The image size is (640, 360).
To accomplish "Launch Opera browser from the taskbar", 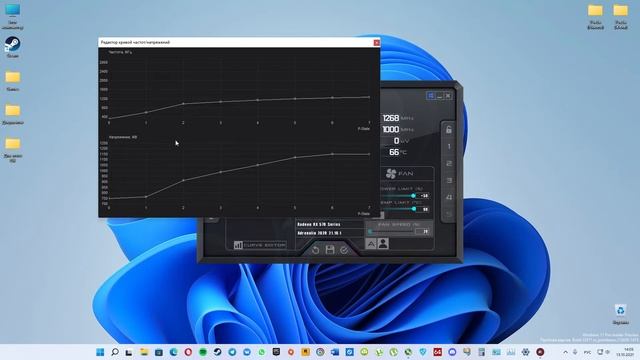I will (x=188, y=352).
